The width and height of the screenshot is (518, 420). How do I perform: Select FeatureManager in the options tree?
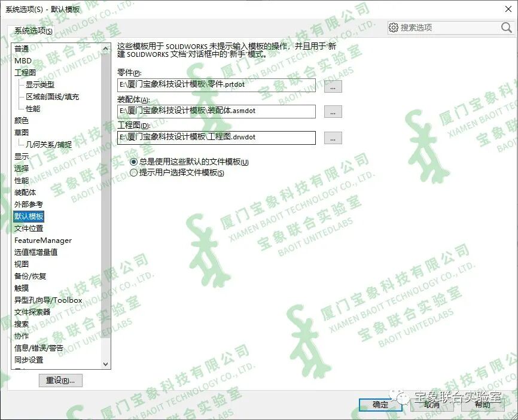(x=43, y=241)
